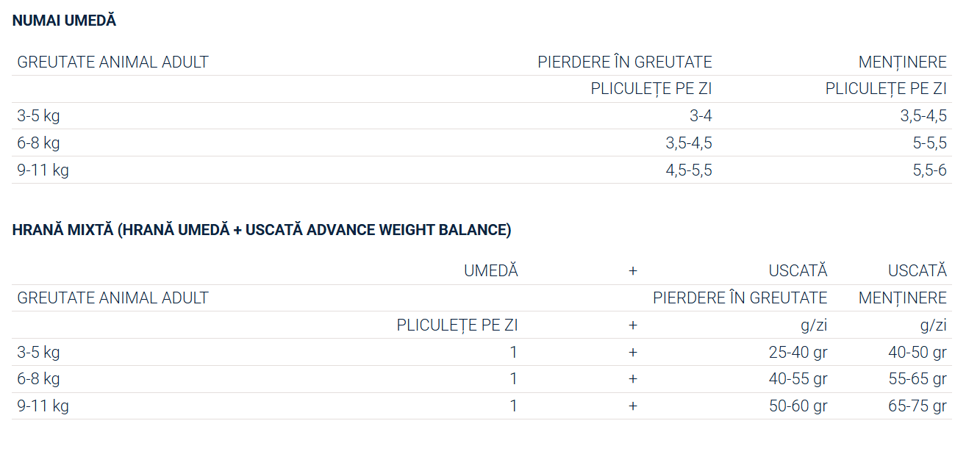Select the "65-75 gr" maintenance value

coord(917,406)
